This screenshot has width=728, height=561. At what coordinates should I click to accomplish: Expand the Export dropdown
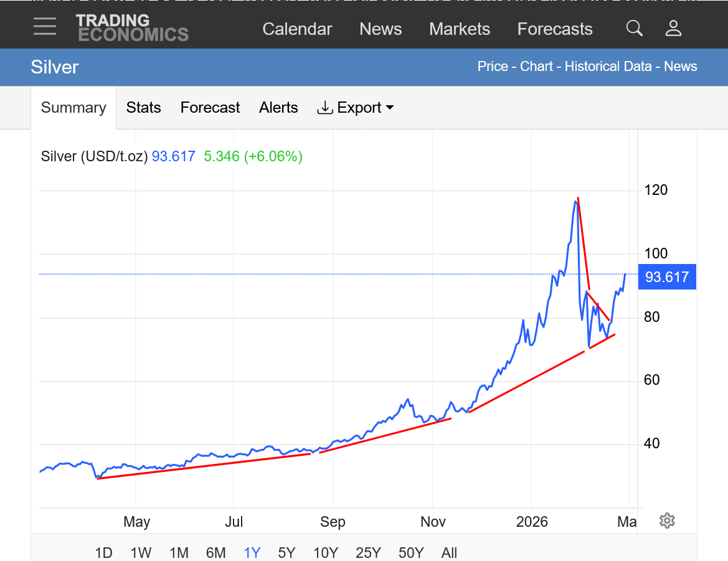click(356, 108)
